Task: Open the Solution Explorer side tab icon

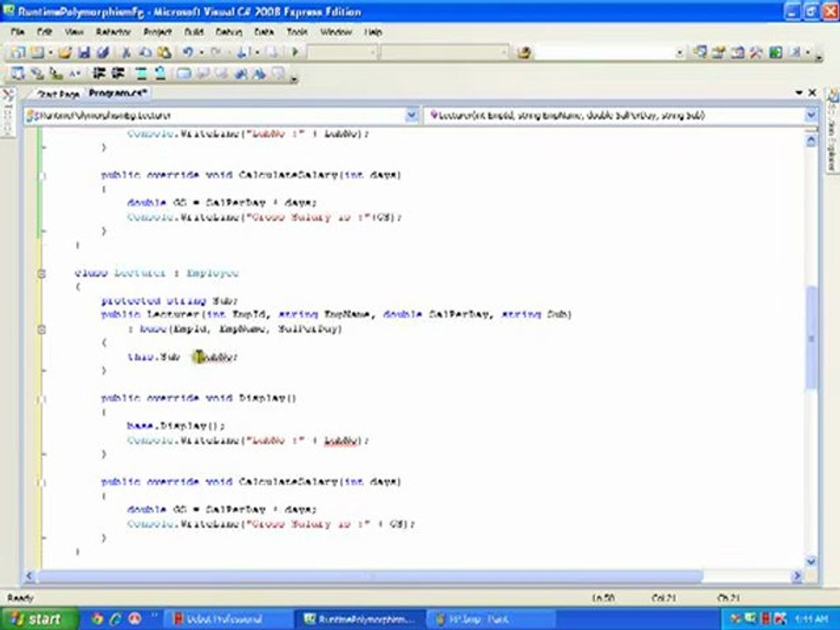Action: 833,97
